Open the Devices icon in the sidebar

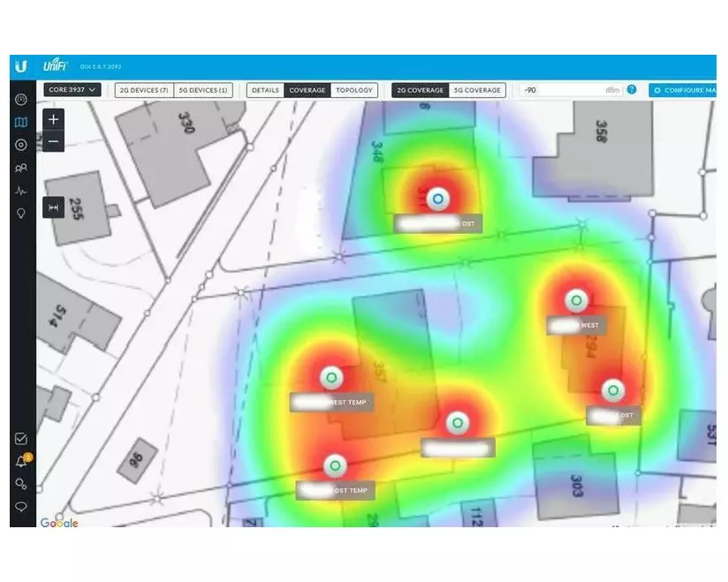[x=21, y=145]
